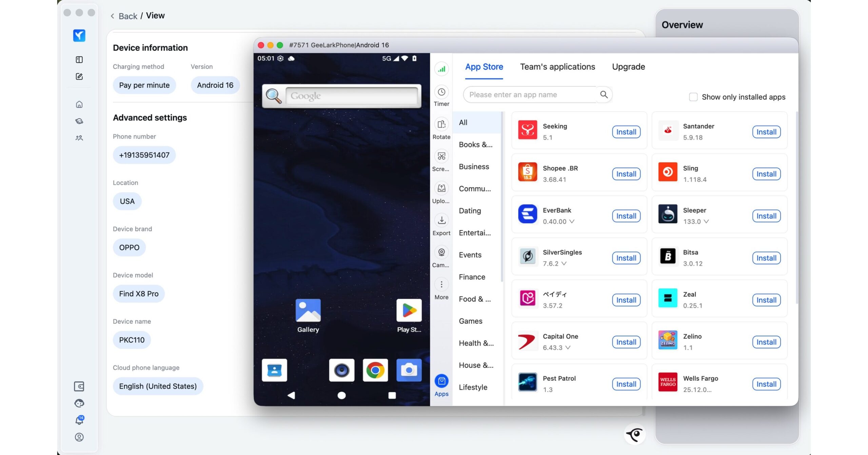Image resolution: width=868 pixels, height=455 pixels.
Task: Expand Capital One version dropdown
Action: click(568, 347)
